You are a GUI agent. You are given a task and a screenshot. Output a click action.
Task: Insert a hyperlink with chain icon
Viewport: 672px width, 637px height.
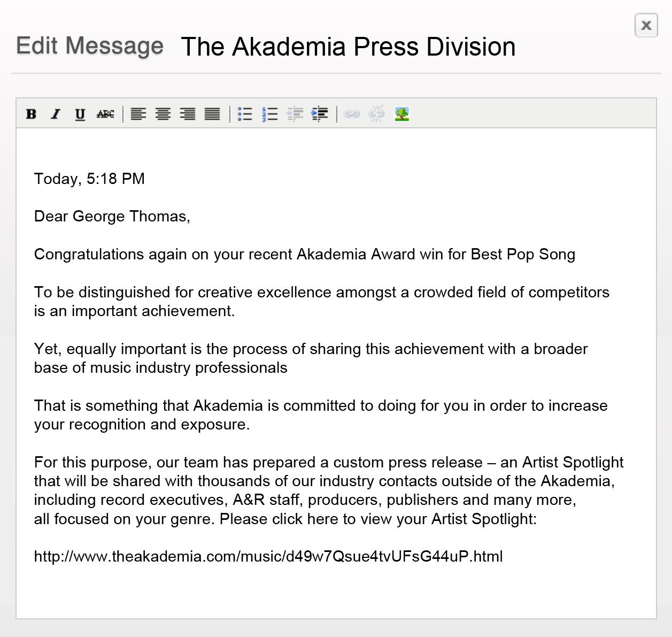[352, 114]
